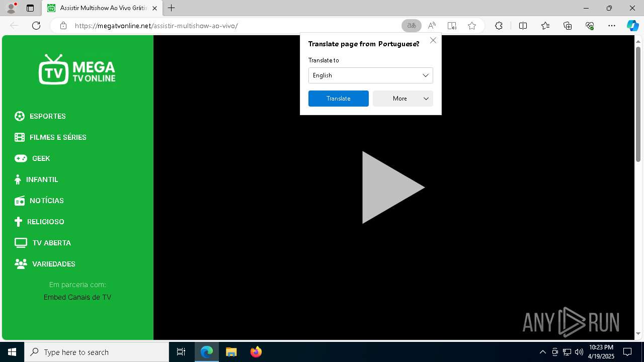This screenshot has width=644, height=362.
Task: Close the Assistir Multishow tab
Action: pos(154,9)
